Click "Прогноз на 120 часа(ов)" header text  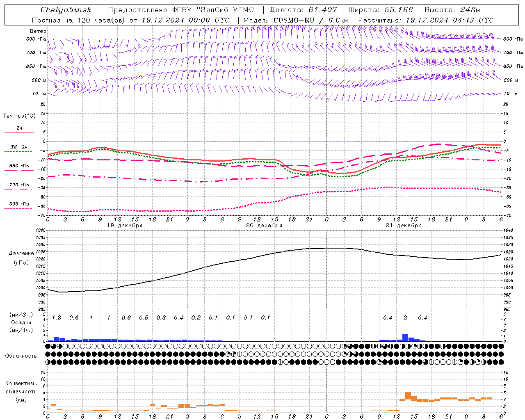click(78, 20)
